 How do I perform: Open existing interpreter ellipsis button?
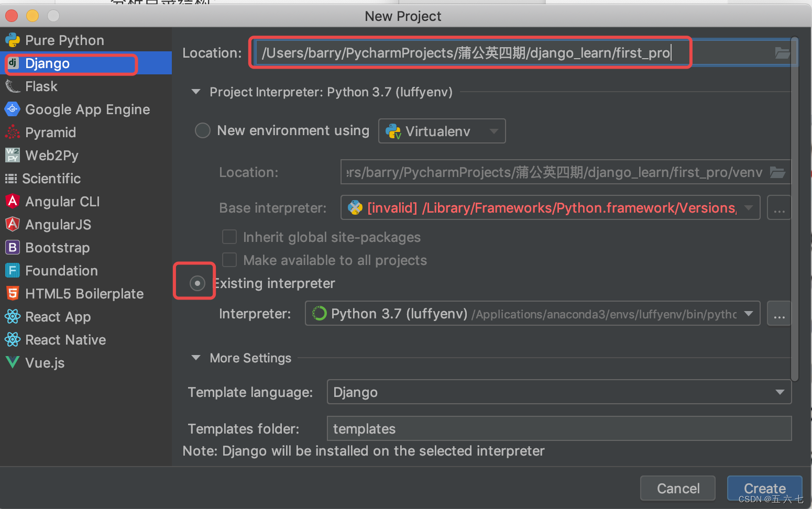tap(779, 313)
